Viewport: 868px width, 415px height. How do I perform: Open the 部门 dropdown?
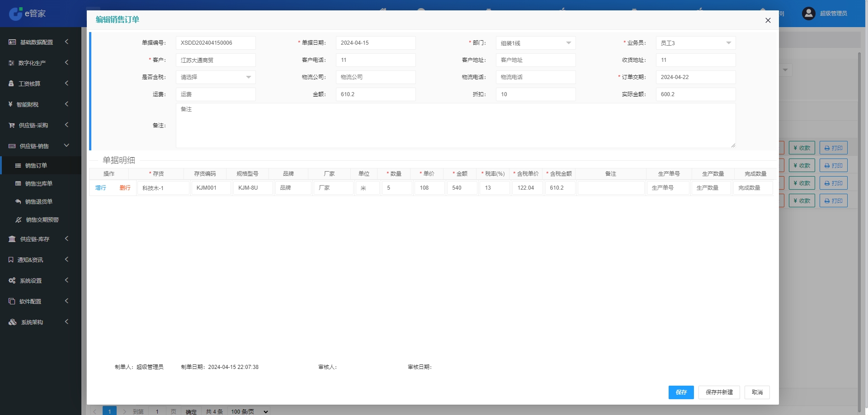[536, 43]
